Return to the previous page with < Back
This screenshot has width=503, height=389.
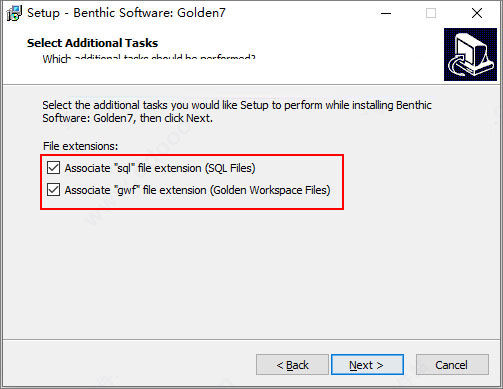(x=292, y=365)
